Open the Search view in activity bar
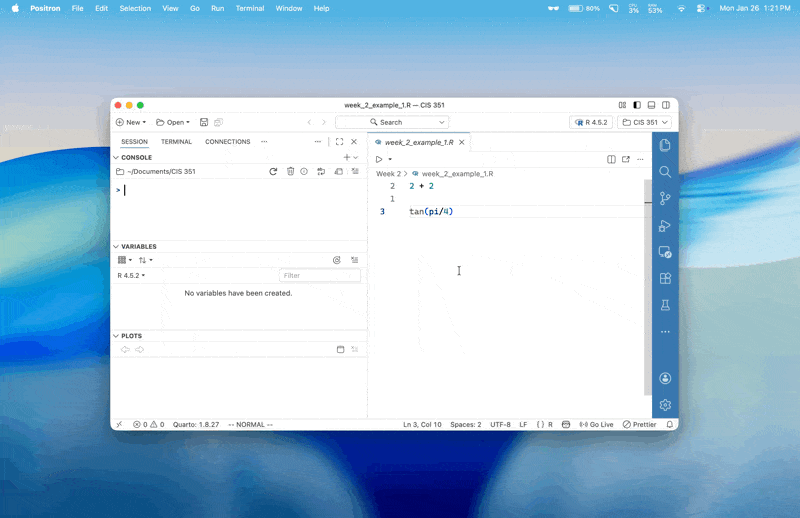The image size is (800, 518). click(x=665, y=172)
